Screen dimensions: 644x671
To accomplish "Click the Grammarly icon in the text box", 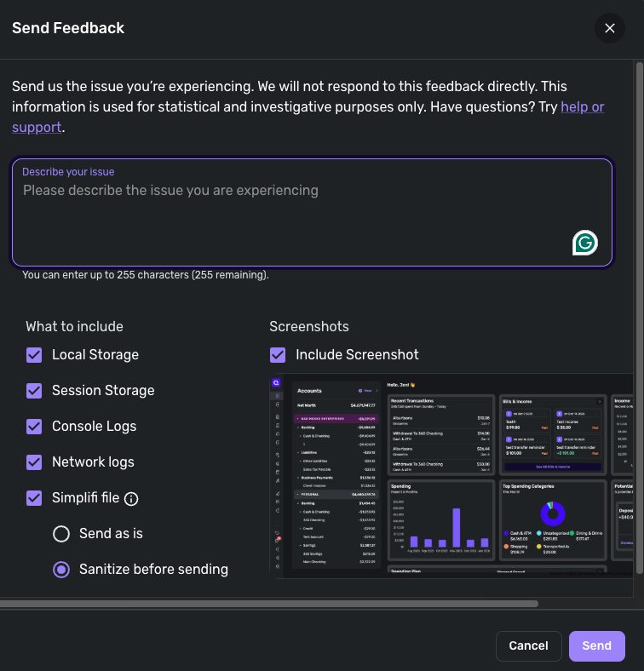I will pyautogui.click(x=584, y=243).
